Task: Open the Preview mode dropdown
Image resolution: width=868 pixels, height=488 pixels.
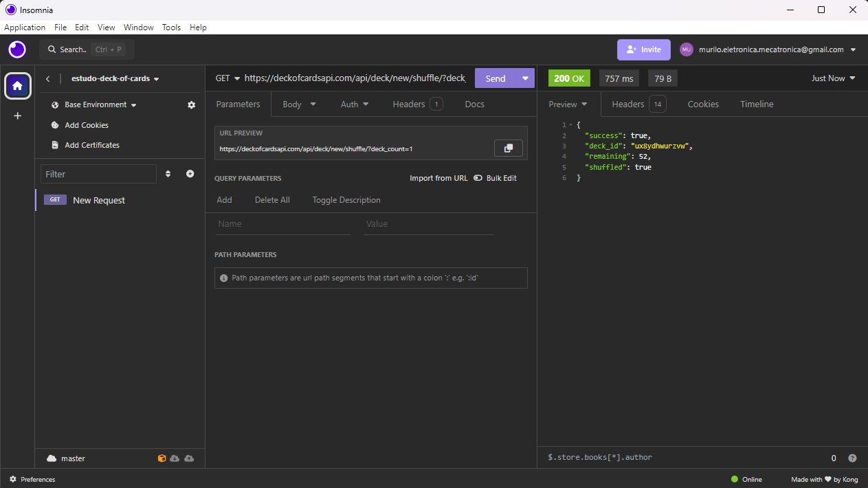Action: point(568,104)
